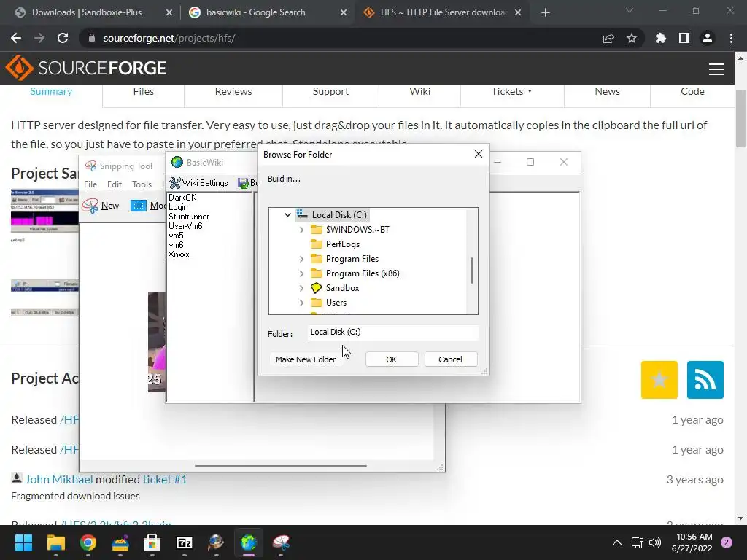Click Make New Folder button
Screen dimensions: 747x560
(306, 359)
